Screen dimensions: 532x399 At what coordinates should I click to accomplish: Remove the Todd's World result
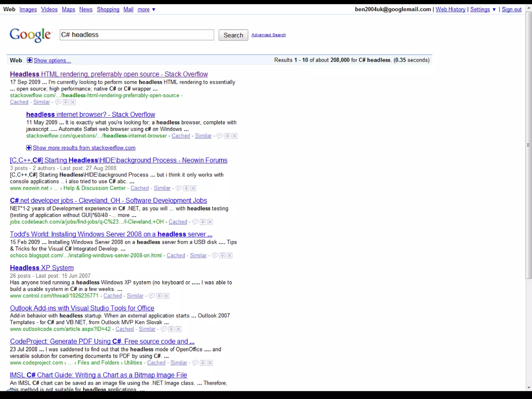tap(230, 256)
